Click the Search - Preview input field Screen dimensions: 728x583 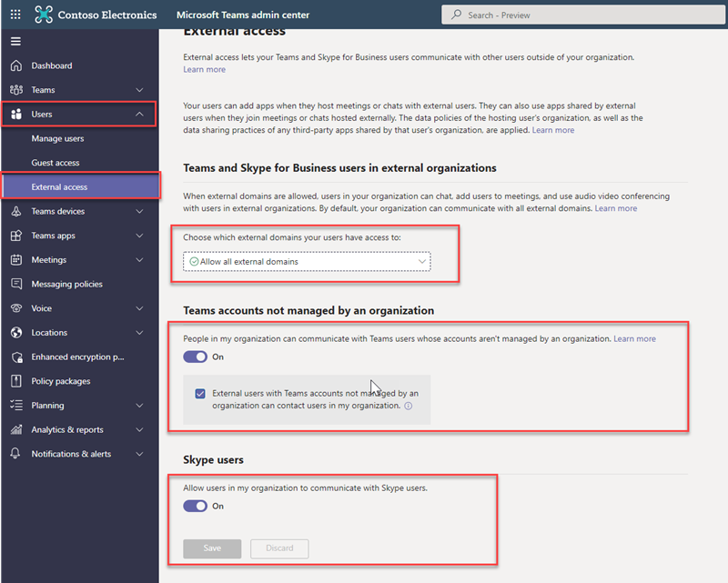[583, 15]
